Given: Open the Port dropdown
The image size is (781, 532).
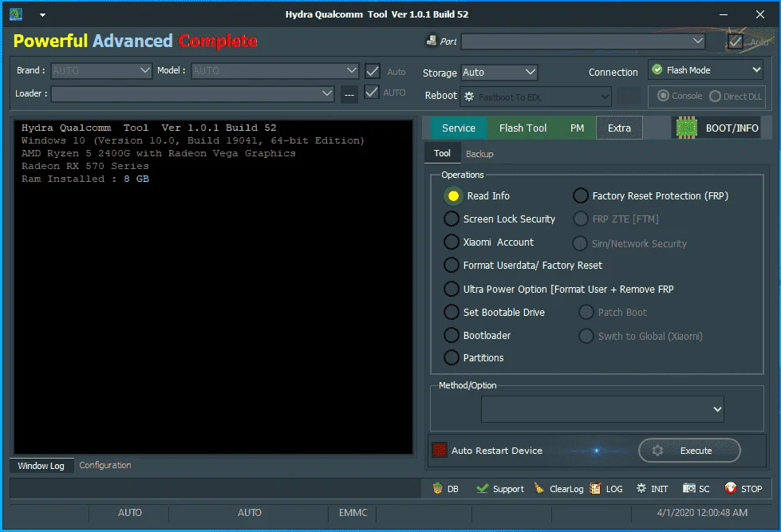Looking at the screenshot, I should click(583, 41).
